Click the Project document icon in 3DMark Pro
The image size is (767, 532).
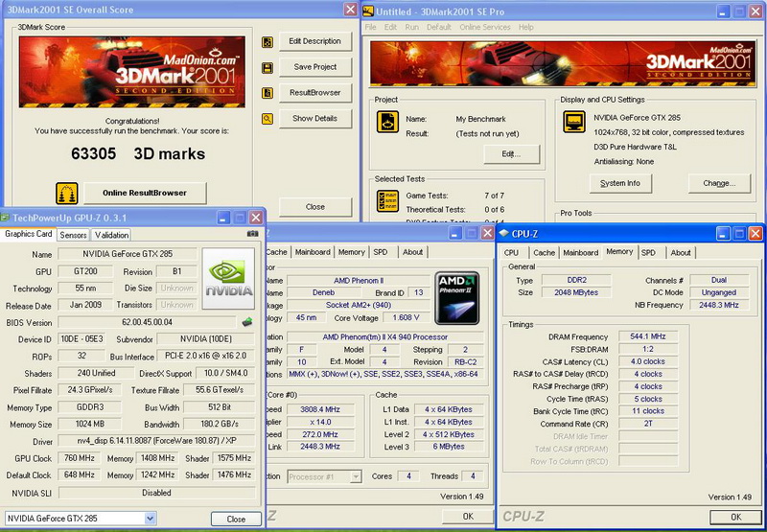[387, 122]
